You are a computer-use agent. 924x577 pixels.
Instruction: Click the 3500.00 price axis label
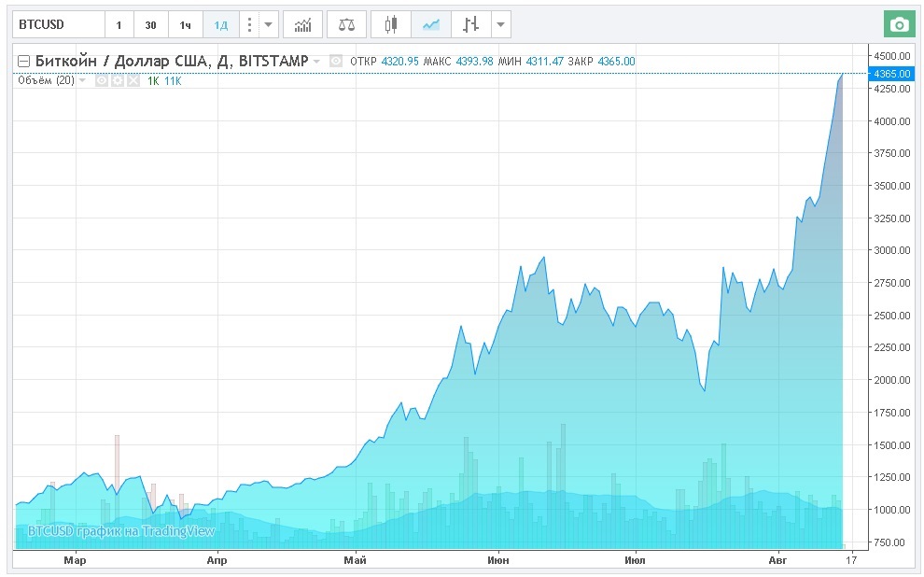[892, 186]
